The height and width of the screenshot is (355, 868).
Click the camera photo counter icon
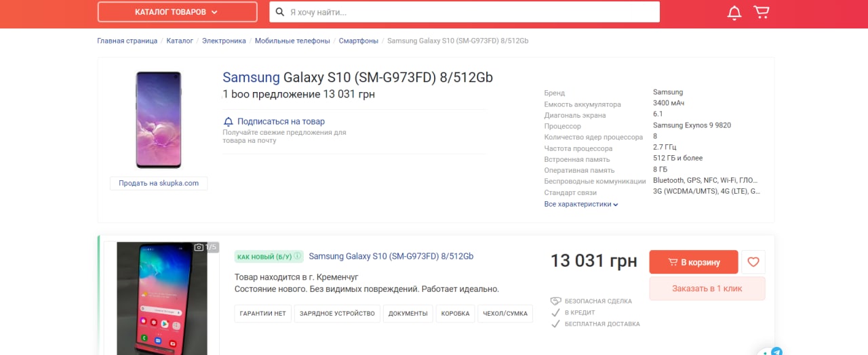(199, 247)
